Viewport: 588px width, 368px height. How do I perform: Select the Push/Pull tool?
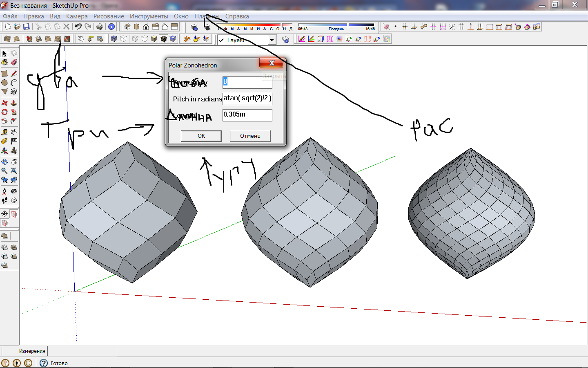14,103
